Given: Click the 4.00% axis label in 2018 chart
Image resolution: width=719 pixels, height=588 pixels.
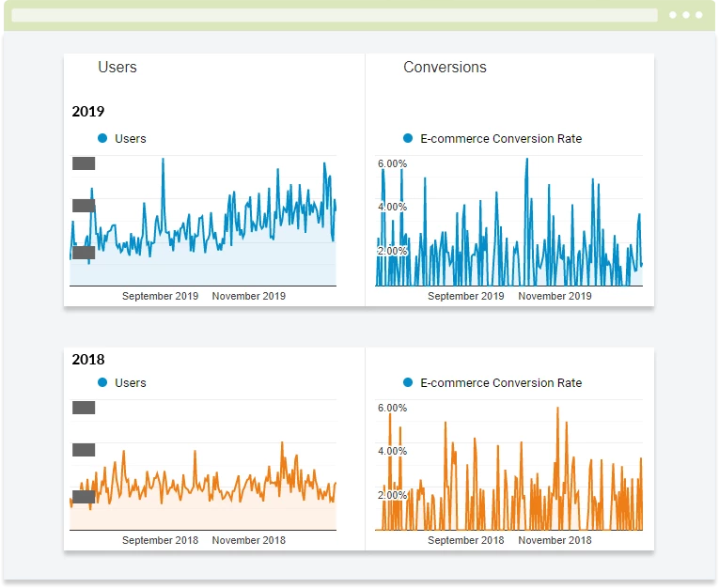Looking at the screenshot, I should [392, 452].
